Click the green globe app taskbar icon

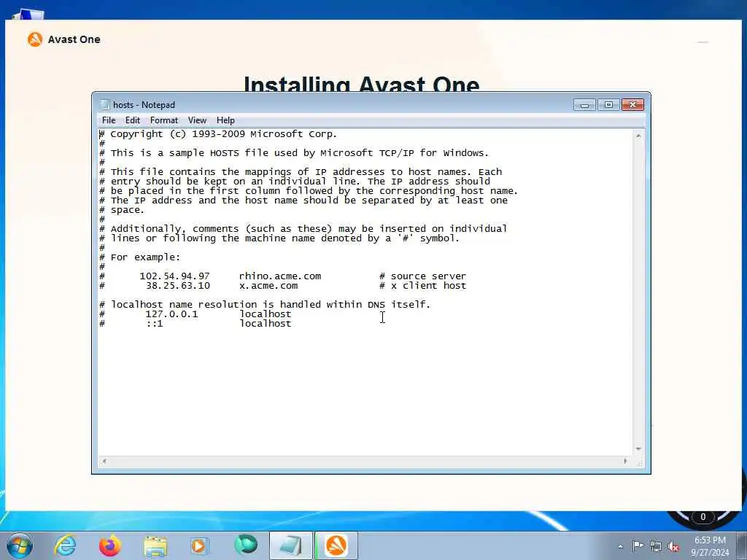[x=246, y=545]
